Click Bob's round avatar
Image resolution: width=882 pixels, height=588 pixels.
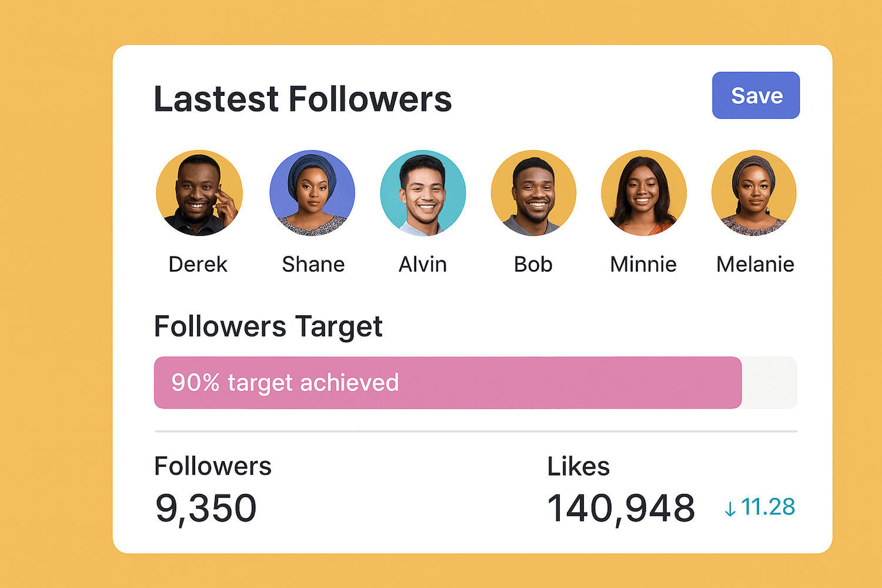tap(533, 193)
